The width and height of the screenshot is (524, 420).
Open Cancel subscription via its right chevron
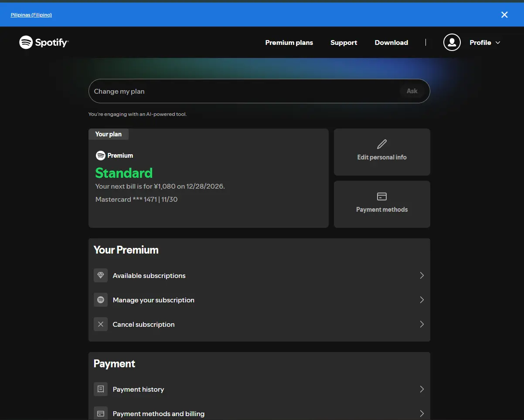[x=422, y=324]
